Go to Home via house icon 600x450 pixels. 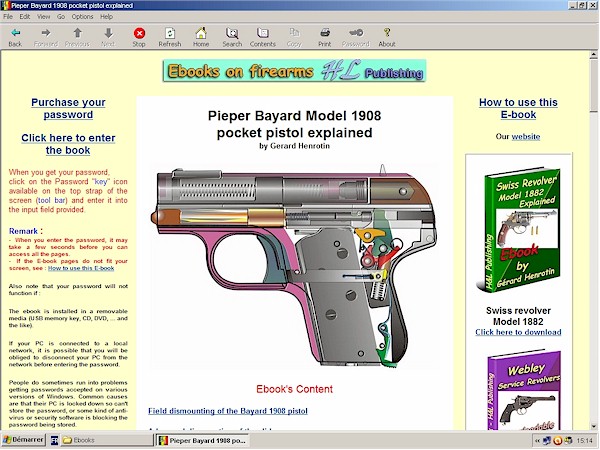[x=201, y=33]
